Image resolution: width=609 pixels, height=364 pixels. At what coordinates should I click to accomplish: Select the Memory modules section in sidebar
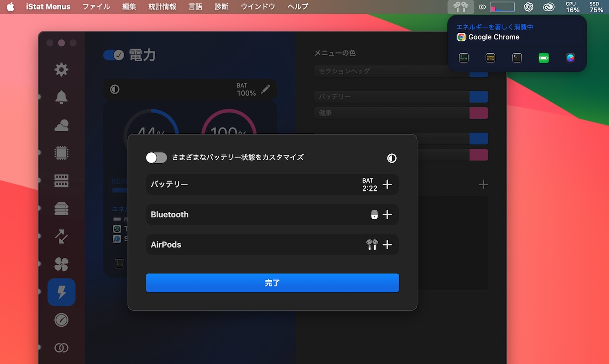pyautogui.click(x=61, y=181)
